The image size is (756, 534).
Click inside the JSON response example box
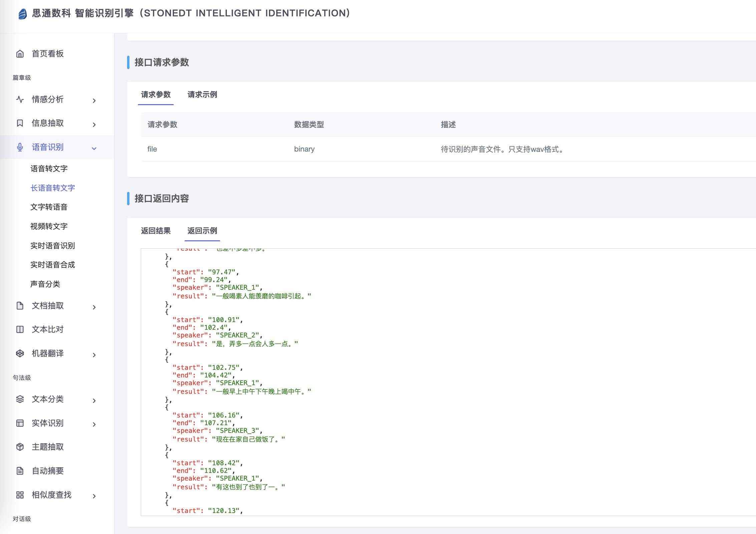[x=434, y=380]
